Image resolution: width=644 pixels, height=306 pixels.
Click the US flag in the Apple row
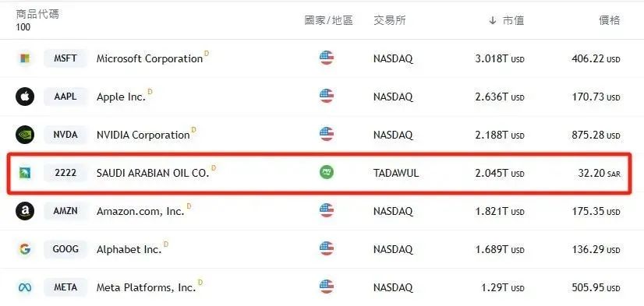[x=327, y=96]
